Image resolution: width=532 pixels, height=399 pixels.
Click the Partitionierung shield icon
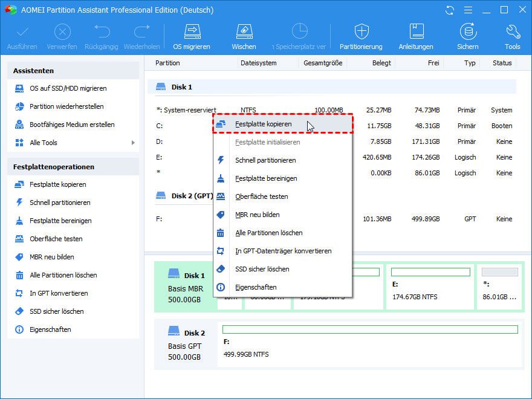point(361,32)
